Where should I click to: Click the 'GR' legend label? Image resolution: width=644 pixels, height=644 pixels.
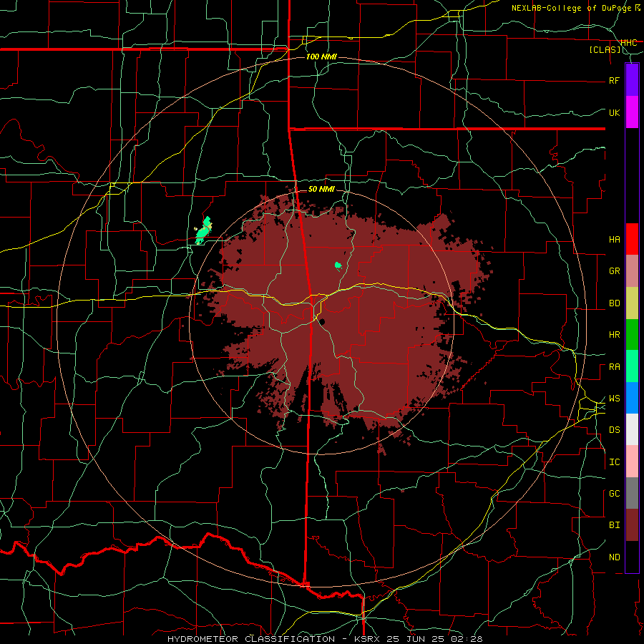tap(615, 271)
